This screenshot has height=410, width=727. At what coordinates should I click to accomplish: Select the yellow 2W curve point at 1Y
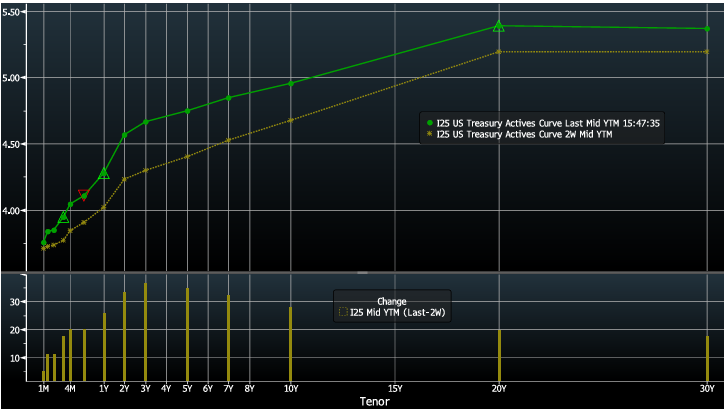(x=104, y=207)
